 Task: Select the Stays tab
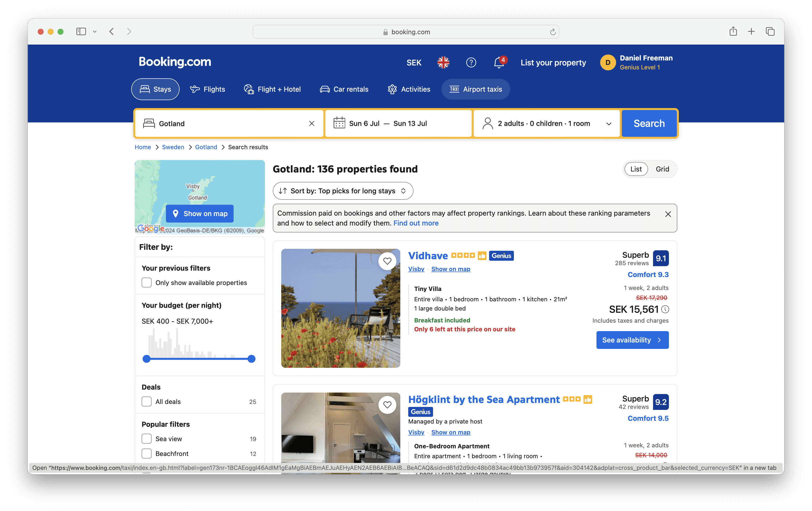coord(155,89)
